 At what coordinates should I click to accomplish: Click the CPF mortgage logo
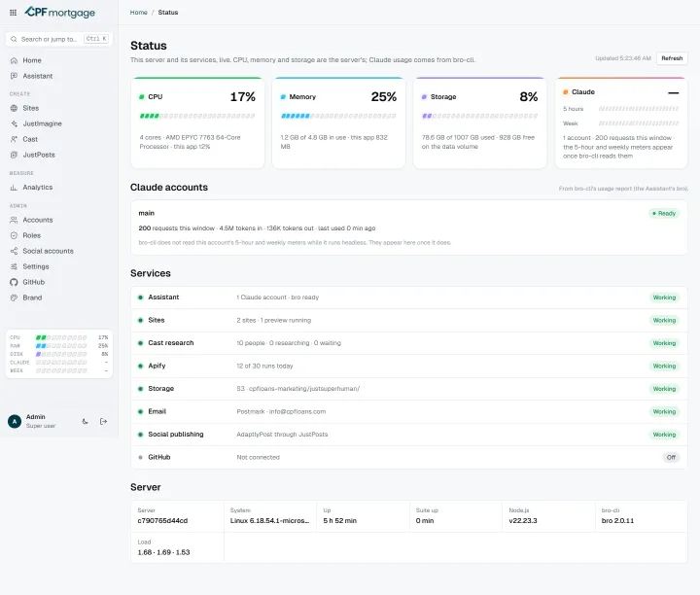pyautogui.click(x=59, y=12)
